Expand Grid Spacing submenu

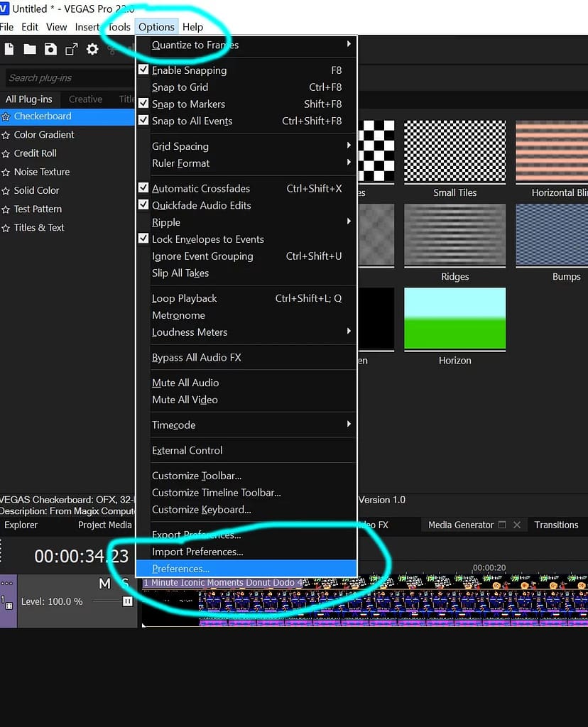[246, 146]
